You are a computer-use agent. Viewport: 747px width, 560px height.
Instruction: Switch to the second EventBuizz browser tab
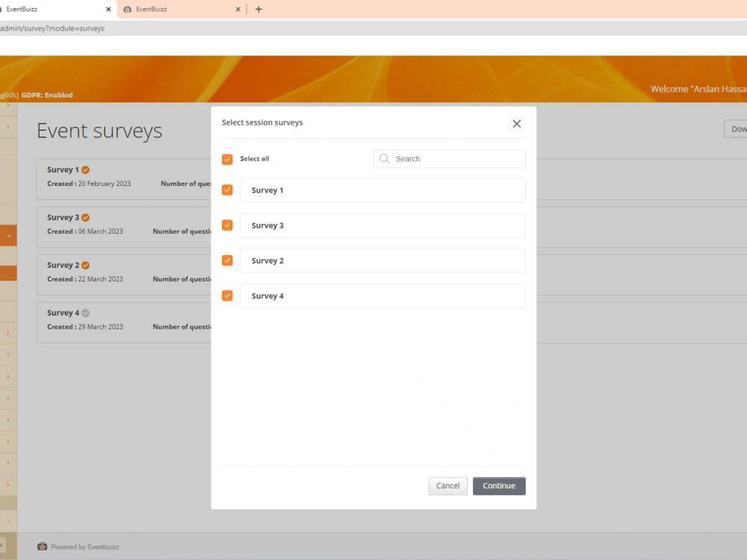click(179, 9)
